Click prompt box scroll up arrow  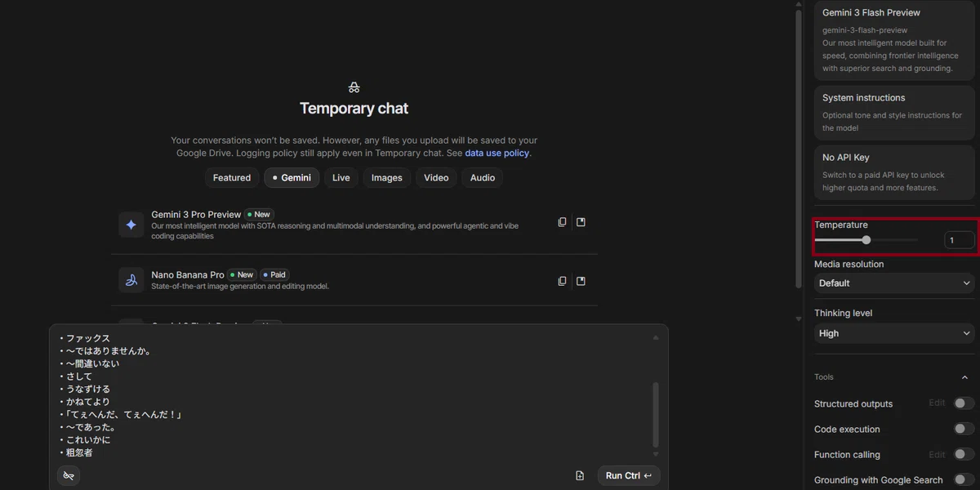click(x=655, y=337)
